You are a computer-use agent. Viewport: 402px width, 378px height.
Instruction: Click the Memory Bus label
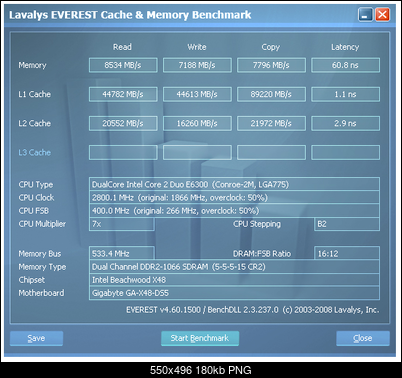pyautogui.click(x=40, y=254)
